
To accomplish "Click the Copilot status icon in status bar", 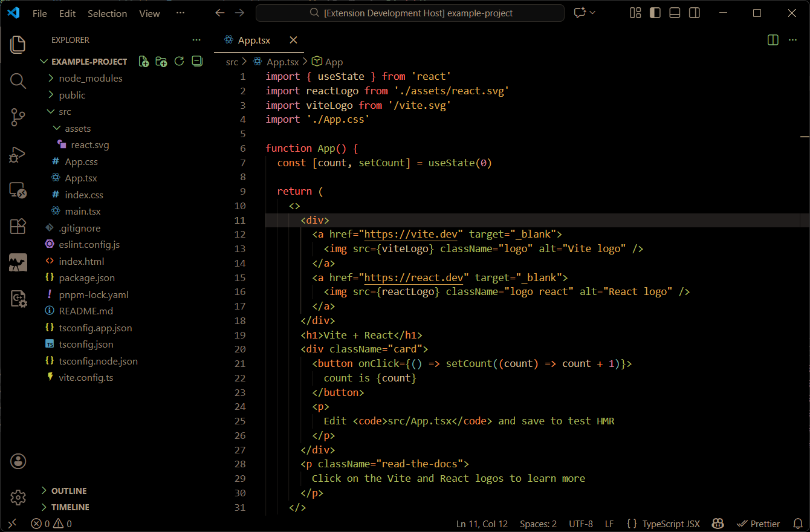I will (x=718, y=524).
